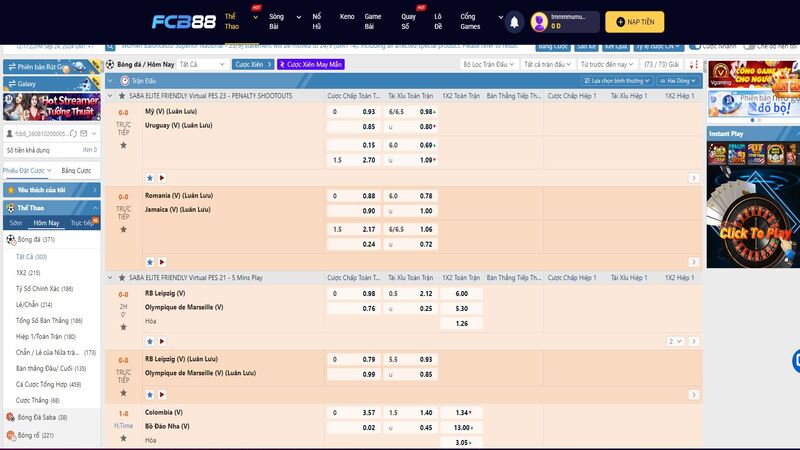Open Tất cả trận đấu dropdown
This screenshot has height=450, width=800.
[547, 64]
